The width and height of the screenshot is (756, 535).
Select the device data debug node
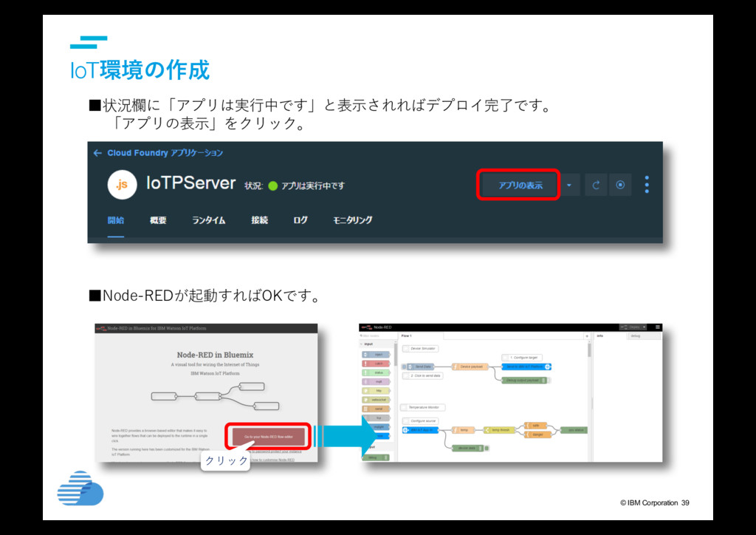point(467,449)
